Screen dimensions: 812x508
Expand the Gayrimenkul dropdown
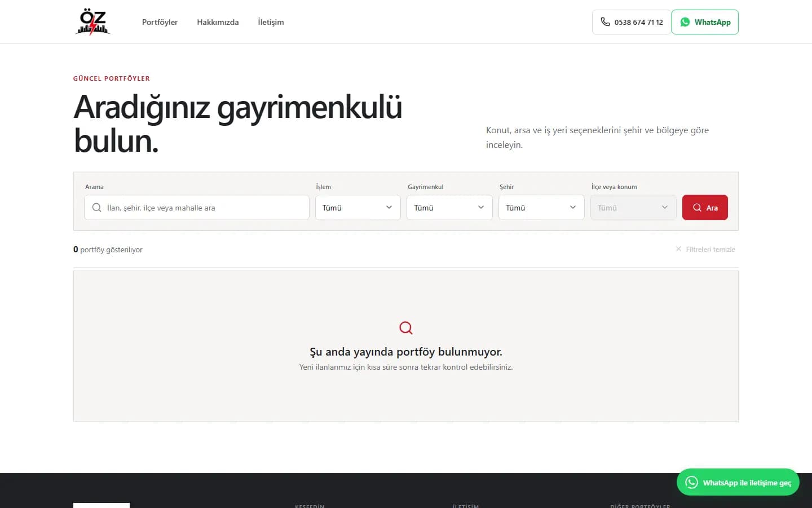[449, 208]
